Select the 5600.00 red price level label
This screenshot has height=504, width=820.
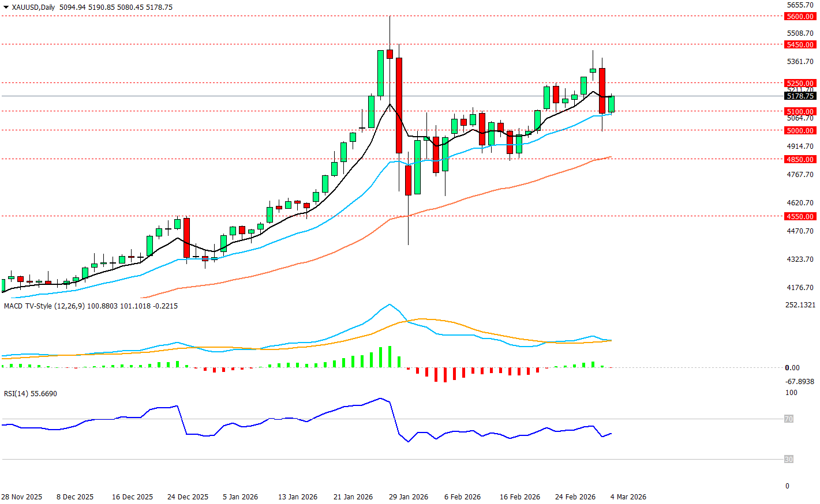point(800,17)
